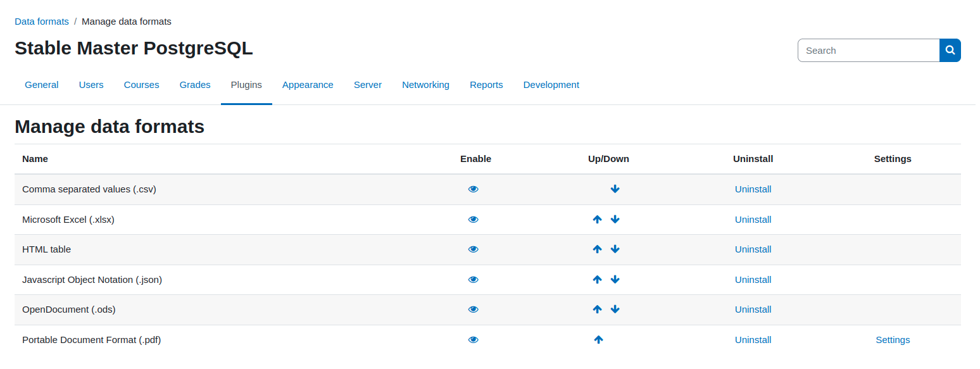The width and height of the screenshot is (980, 369).
Task: Click the Plugins tab
Action: click(x=246, y=85)
